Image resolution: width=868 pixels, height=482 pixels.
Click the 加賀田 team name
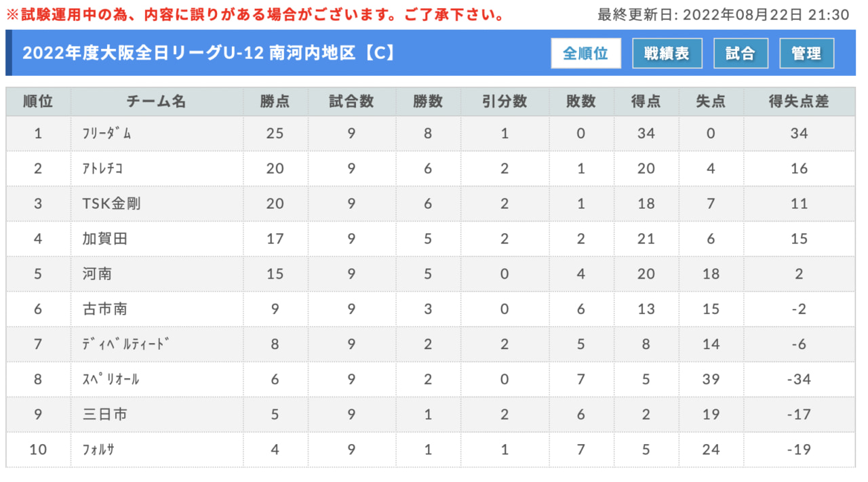pos(104,239)
